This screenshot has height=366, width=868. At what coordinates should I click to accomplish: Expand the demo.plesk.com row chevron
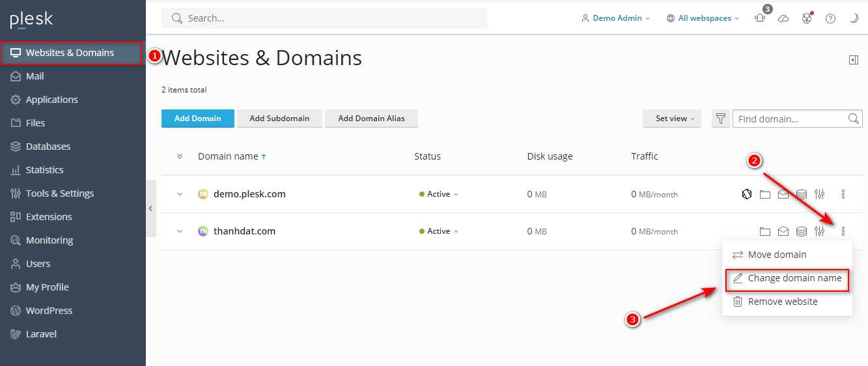tap(180, 194)
